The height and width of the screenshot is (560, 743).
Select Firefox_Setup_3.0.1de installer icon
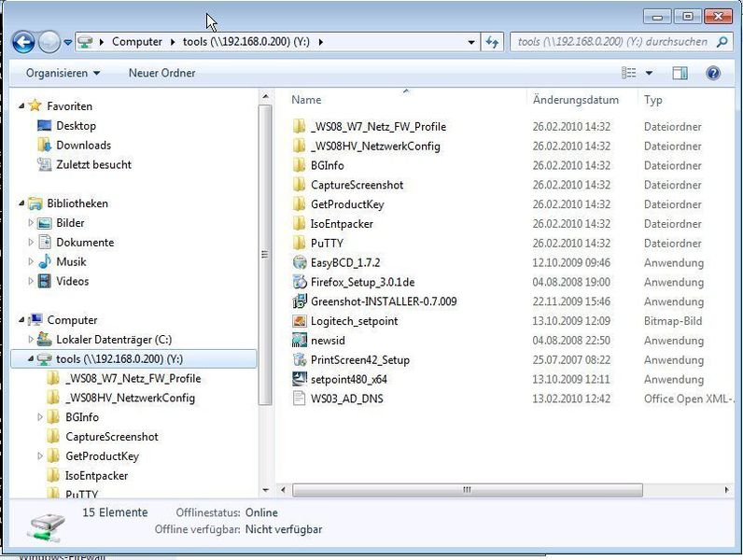coord(300,282)
